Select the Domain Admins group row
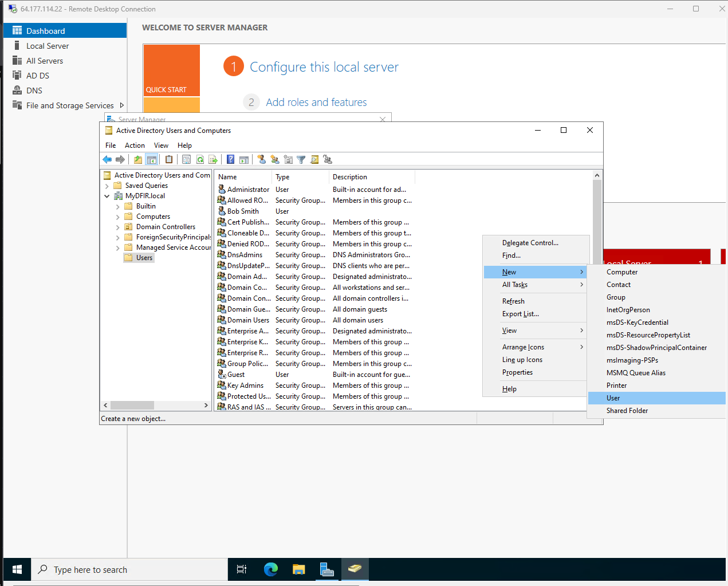The height and width of the screenshot is (586, 728). [x=247, y=277]
